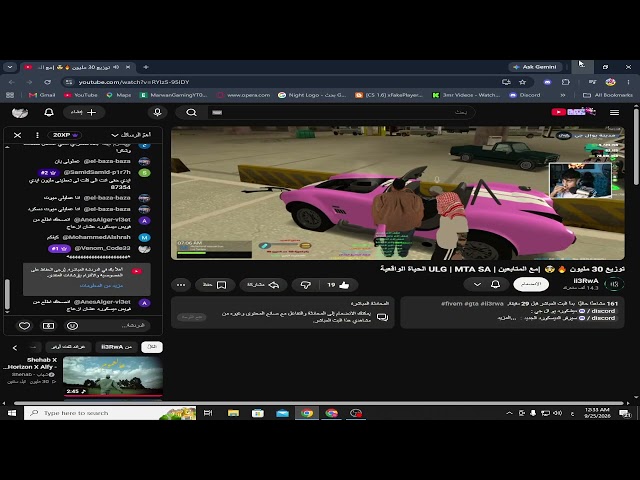Bookmark this page with star icon

coord(522,82)
